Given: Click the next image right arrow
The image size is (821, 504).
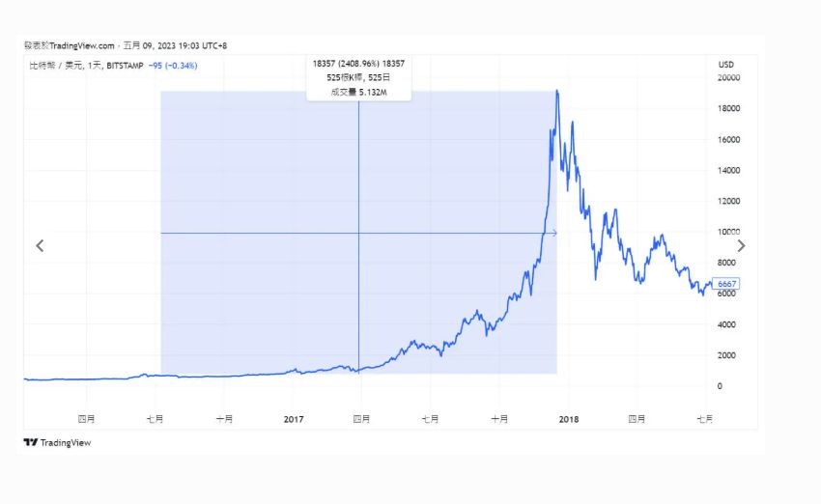Looking at the screenshot, I should pos(741,245).
